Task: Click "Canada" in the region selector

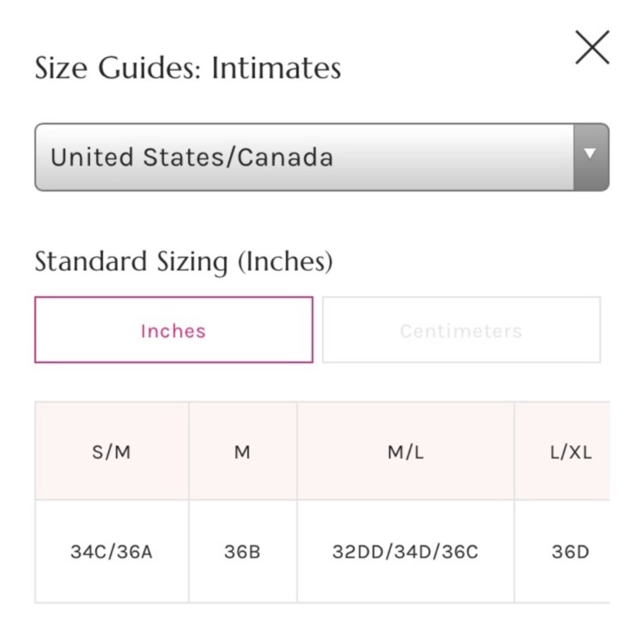Action: (x=285, y=157)
